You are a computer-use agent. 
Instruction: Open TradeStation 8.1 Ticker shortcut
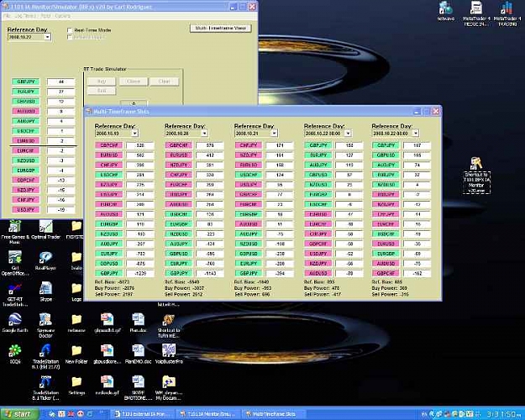pos(45,388)
